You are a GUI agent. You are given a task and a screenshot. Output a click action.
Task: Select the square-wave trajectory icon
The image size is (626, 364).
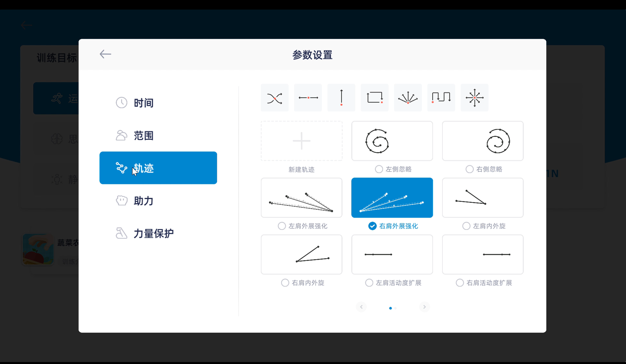pyautogui.click(x=441, y=98)
